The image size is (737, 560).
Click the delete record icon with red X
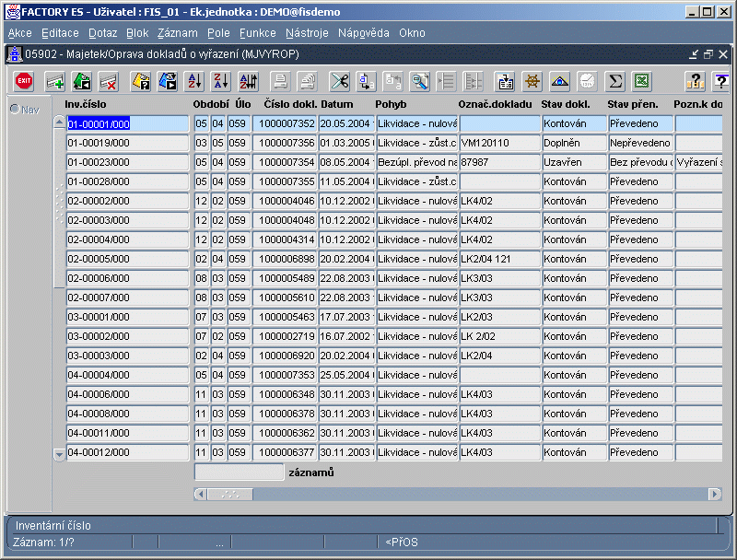coord(109,81)
